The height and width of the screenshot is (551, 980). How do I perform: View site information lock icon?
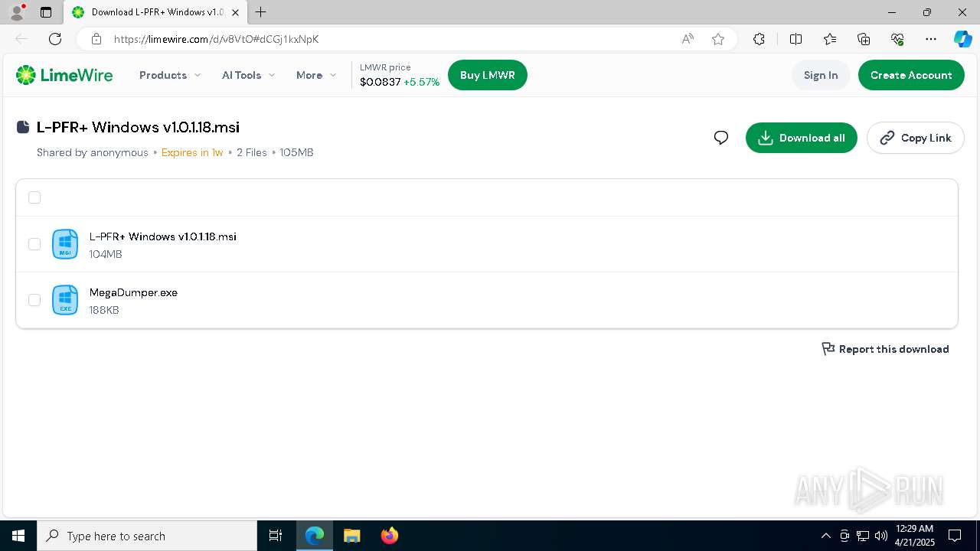[x=96, y=39]
